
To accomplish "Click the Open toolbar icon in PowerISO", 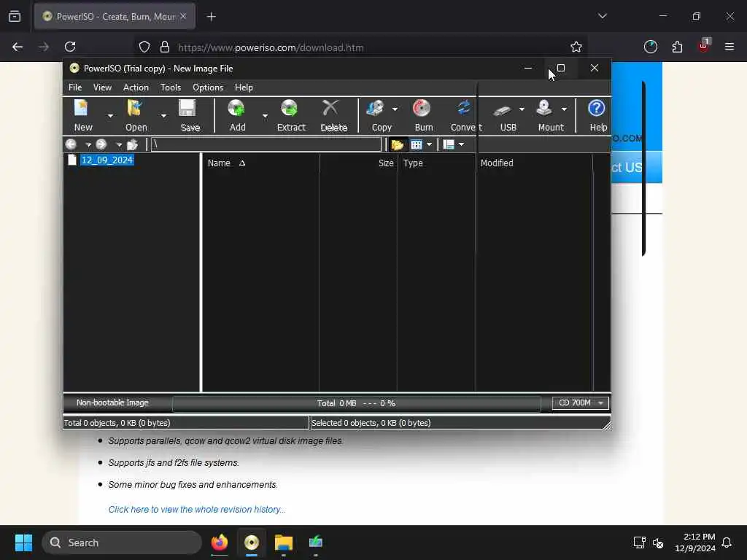I will click(x=135, y=109).
